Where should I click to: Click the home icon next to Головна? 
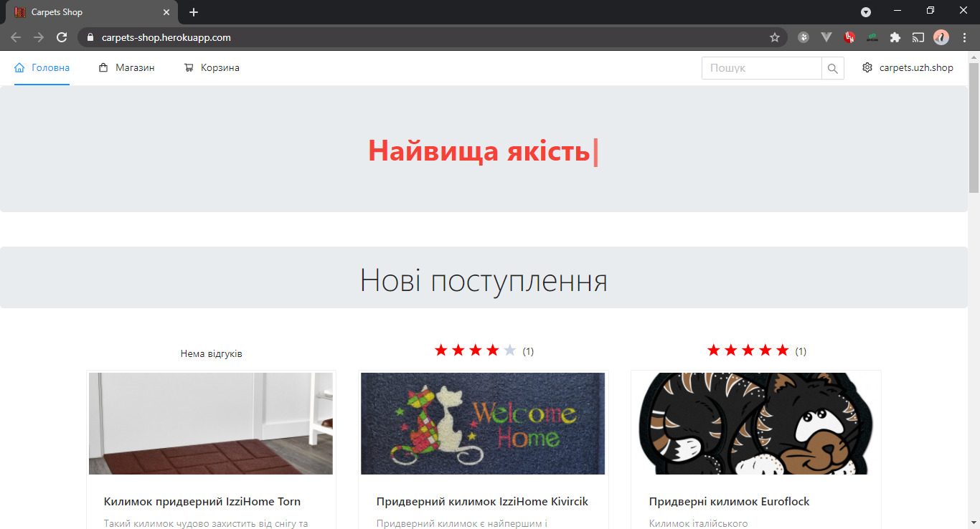pyautogui.click(x=19, y=67)
